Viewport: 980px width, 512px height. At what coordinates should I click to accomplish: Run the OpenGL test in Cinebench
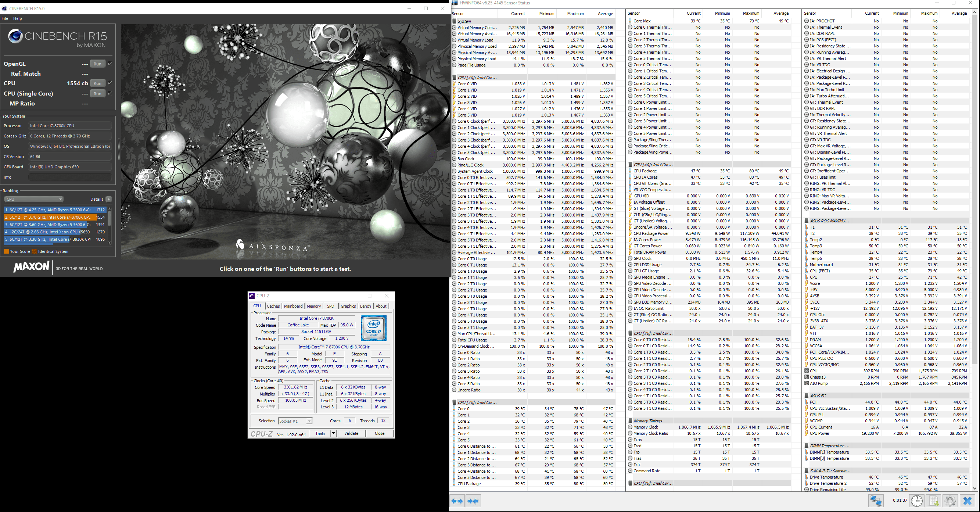pos(97,64)
